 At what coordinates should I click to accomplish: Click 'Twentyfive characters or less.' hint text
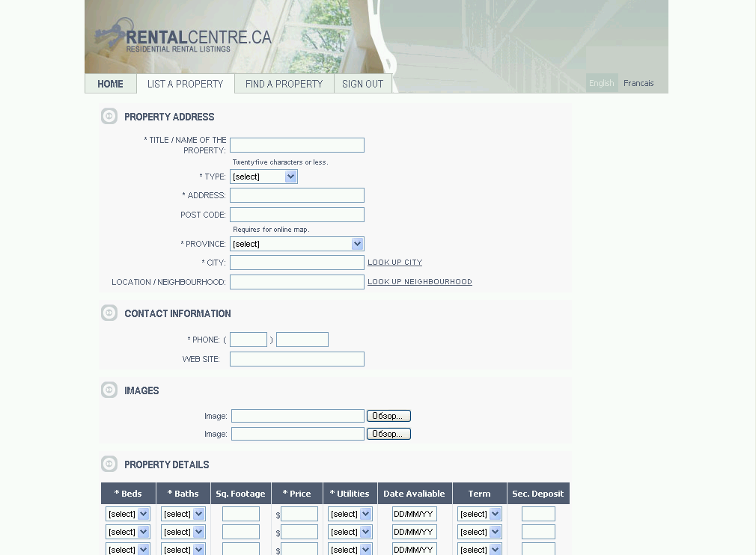(x=281, y=162)
